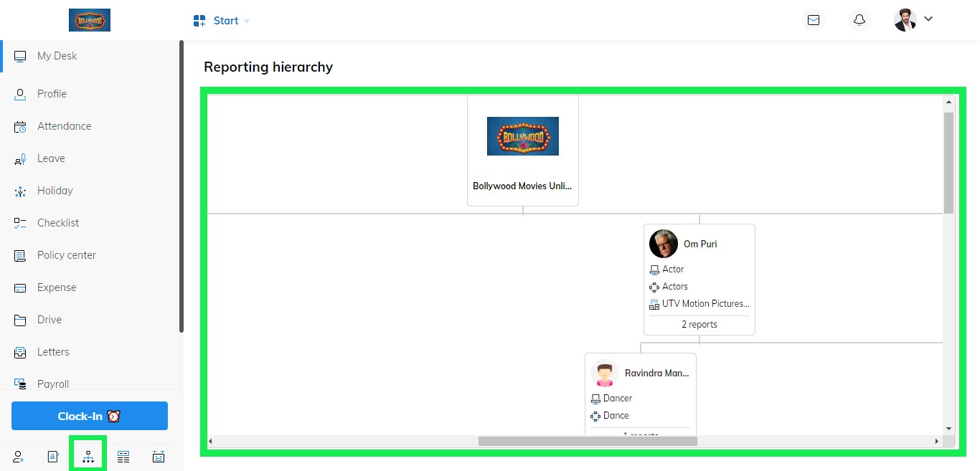
Task: Click the Policy center document icon
Action: (x=20, y=255)
